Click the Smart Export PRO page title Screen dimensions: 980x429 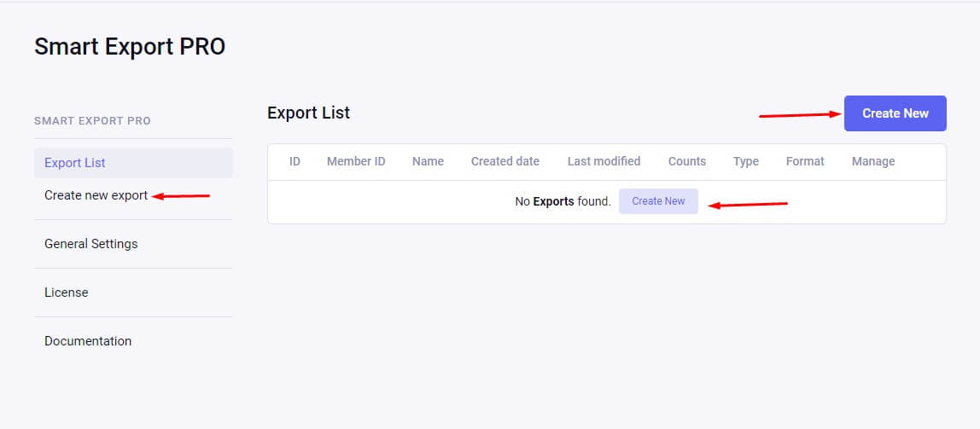click(130, 47)
